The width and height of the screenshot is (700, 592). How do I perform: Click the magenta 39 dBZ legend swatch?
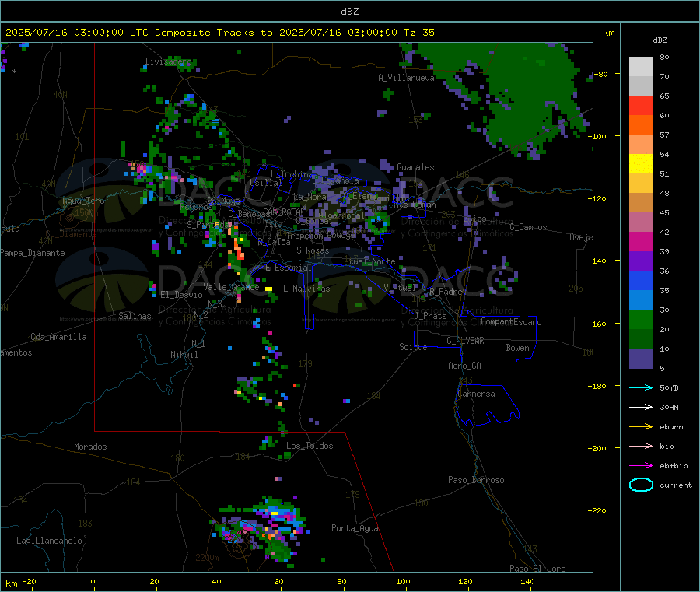641,242
